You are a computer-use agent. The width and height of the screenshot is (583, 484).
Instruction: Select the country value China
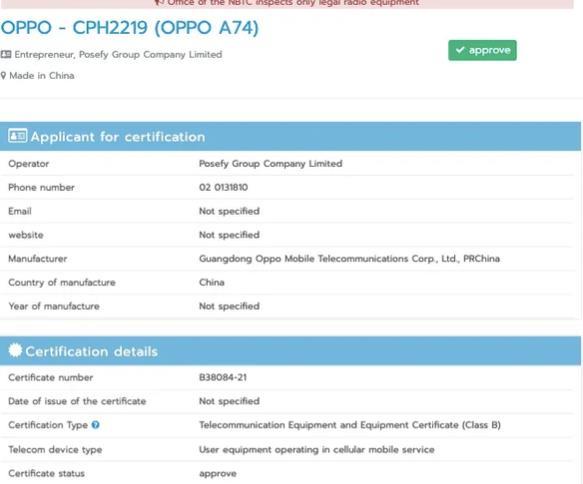click(212, 283)
